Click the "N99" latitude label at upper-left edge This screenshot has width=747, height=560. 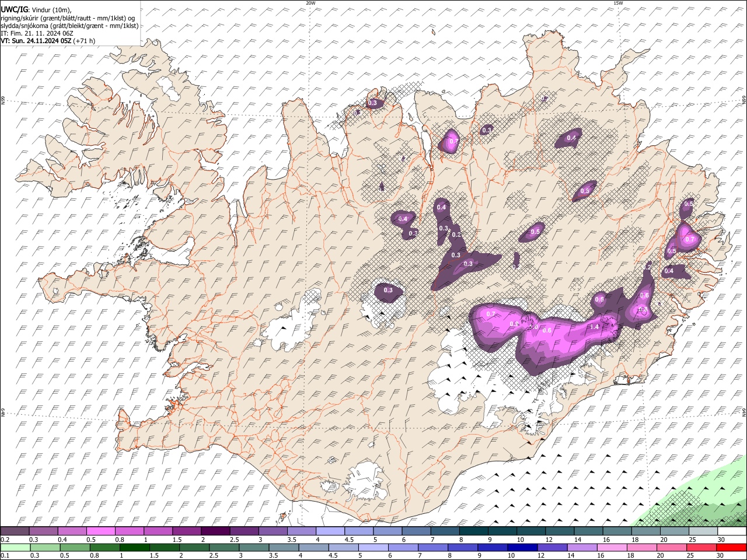coord(2,101)
